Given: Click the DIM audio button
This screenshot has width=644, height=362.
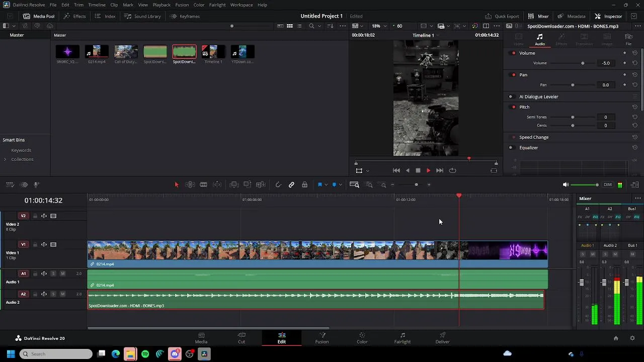Looking at the screenshot, I should 608,185.
